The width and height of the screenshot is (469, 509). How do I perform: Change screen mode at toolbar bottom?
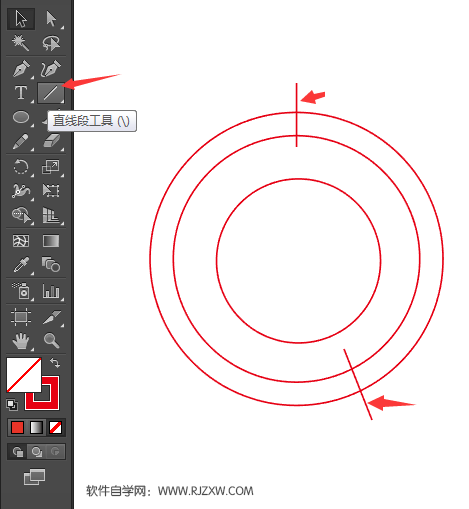34,477
